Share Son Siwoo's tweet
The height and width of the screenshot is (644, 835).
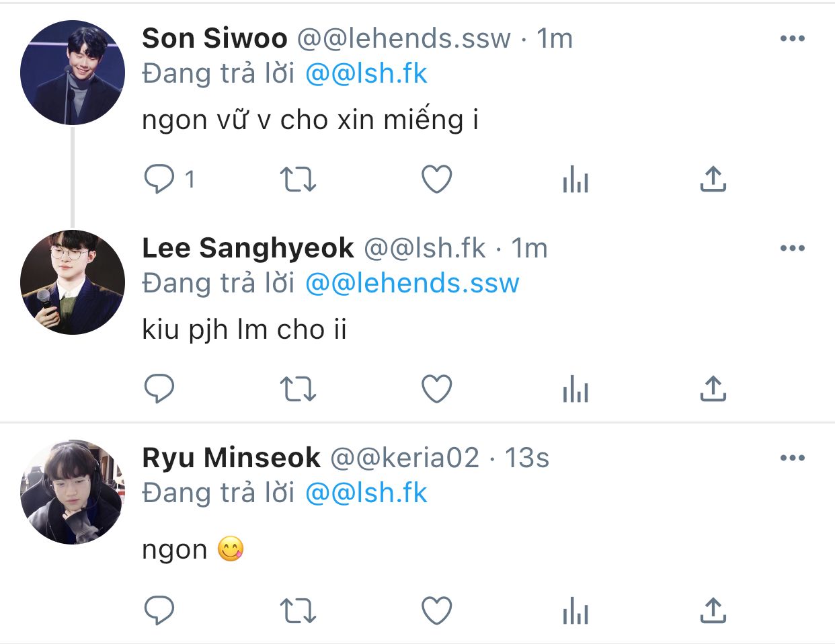713,179
